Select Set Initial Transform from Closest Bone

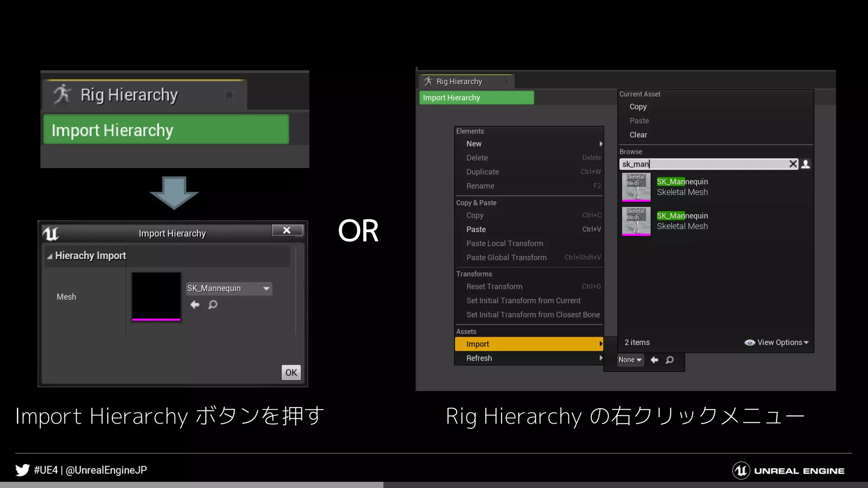tap(529, 314)
